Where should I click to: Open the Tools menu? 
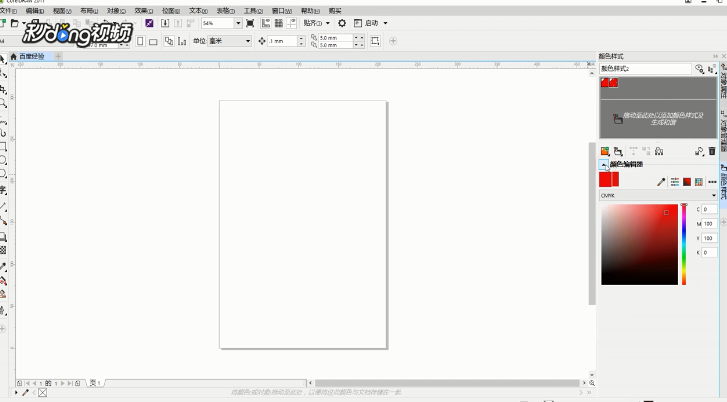(x=253, y=11)
